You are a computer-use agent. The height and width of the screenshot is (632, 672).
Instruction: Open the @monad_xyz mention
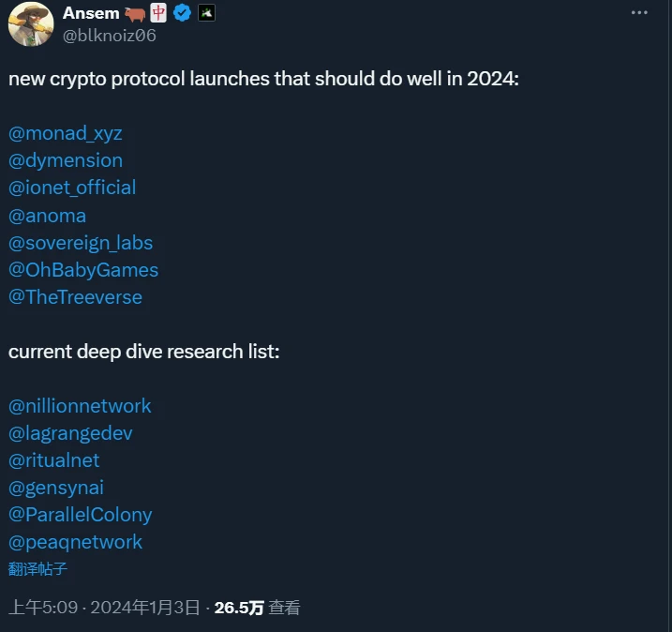click(66, 133)
